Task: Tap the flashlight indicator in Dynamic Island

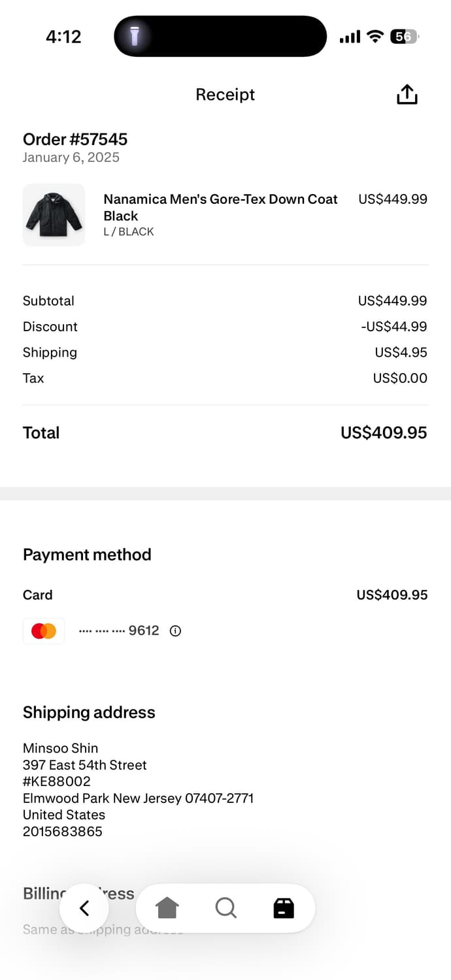Action: [135, 37]
